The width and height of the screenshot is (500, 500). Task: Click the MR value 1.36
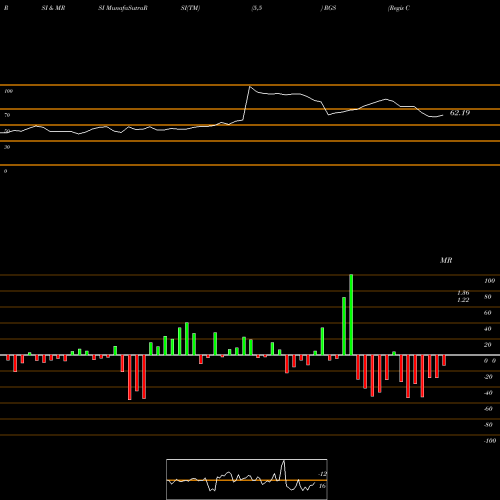pyautogui.click(x=463, y=293)
